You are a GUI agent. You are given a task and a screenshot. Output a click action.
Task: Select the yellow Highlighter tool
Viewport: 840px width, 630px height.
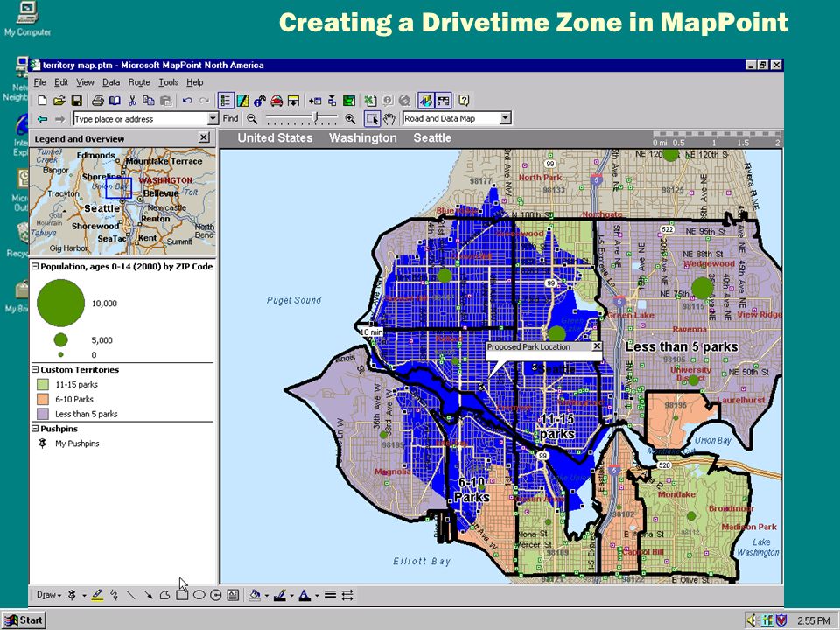click(x=97, y=595)
